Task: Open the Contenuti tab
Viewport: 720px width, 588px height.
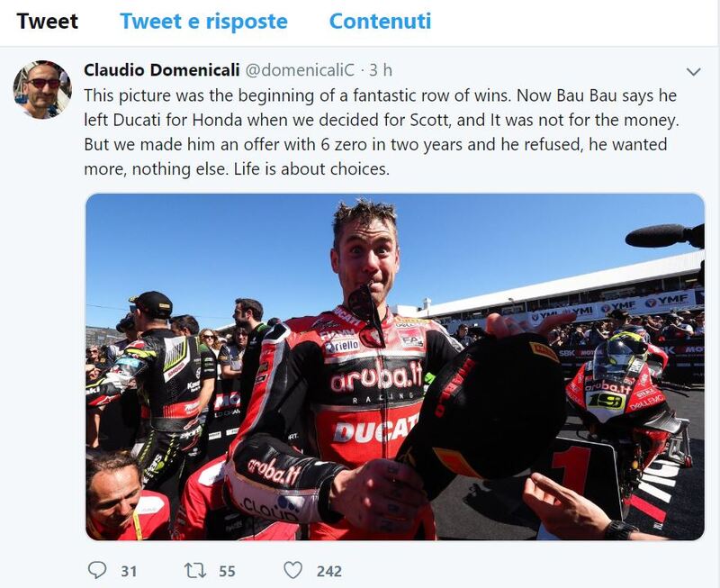Action: pos(380,21)
